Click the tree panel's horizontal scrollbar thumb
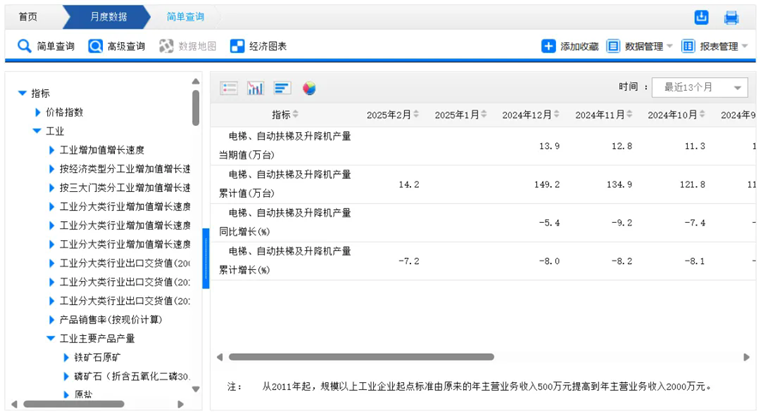The image size is (760, 413). (x=74, y=404)
